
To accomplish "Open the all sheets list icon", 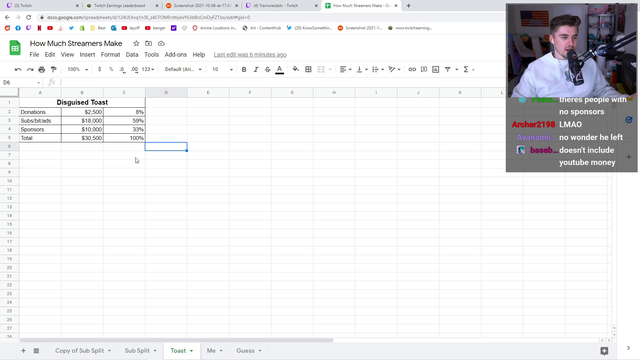I will click(36, 351).
